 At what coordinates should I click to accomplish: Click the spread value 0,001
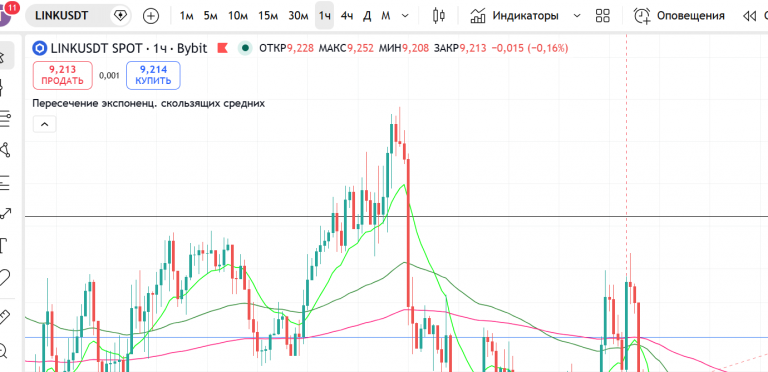click(x=109, y=75)
